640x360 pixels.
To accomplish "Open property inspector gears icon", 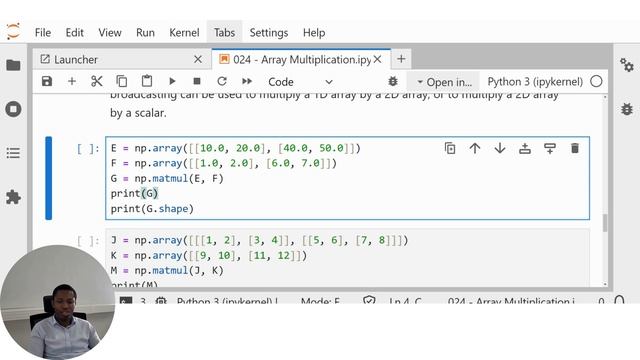I will pyautogui.click(x=627, y=65).
